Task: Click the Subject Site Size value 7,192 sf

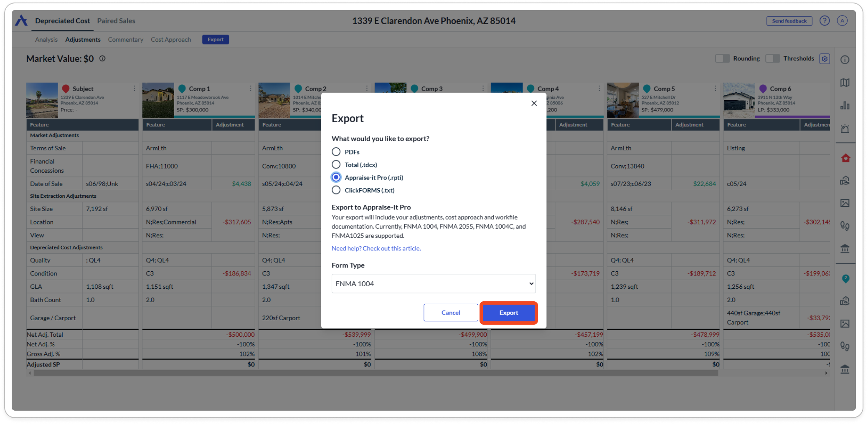Action: point(97,209)
